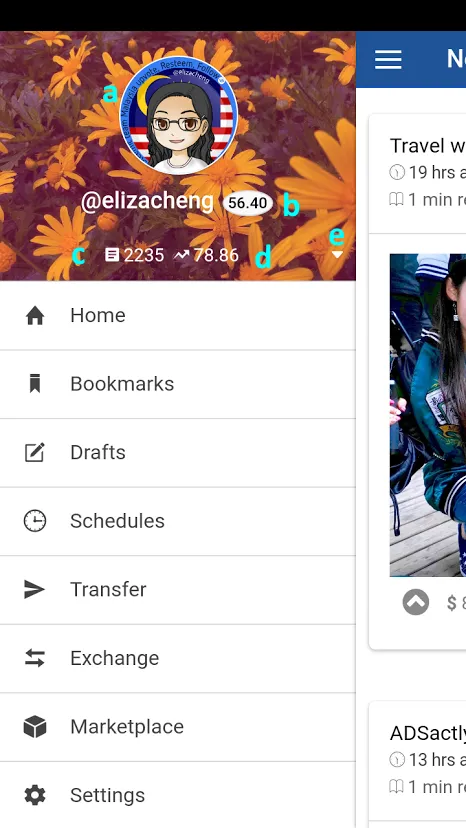This screenshot has height=828, width=466.
Task: Tap the Transfer paper-plane icon
Action: [x=35, y=589]
